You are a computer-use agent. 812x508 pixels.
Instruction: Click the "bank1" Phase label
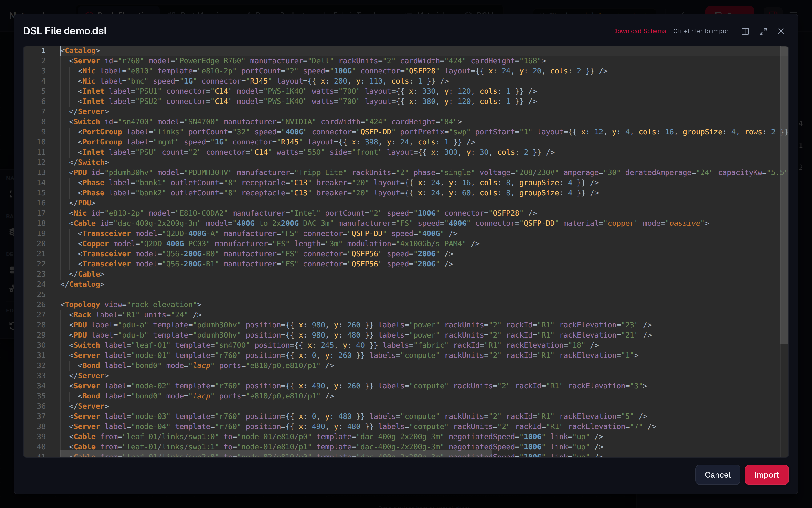pos(151,183)
